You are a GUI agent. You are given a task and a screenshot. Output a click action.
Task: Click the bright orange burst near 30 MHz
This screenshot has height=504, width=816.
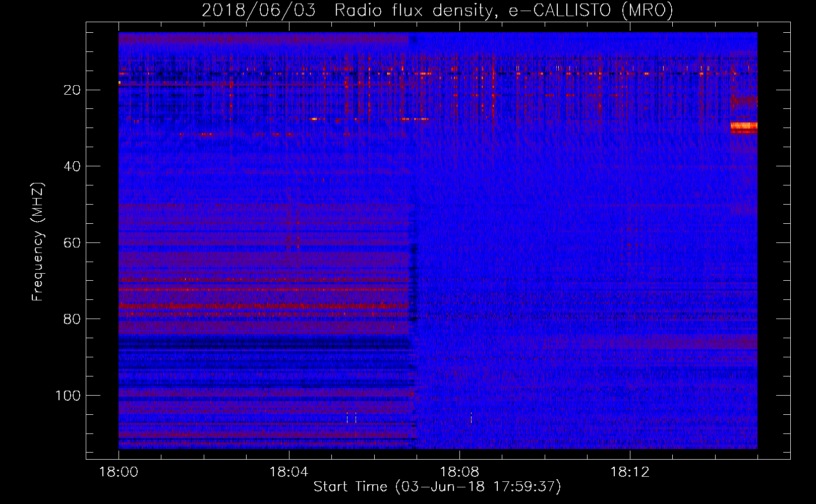[744, 127]
